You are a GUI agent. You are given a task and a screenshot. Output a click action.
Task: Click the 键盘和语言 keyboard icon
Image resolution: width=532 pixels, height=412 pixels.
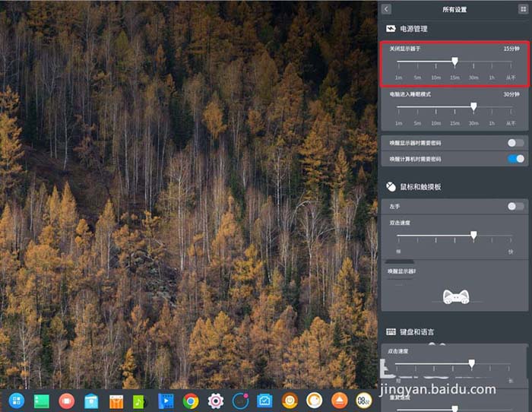[391, 332]
